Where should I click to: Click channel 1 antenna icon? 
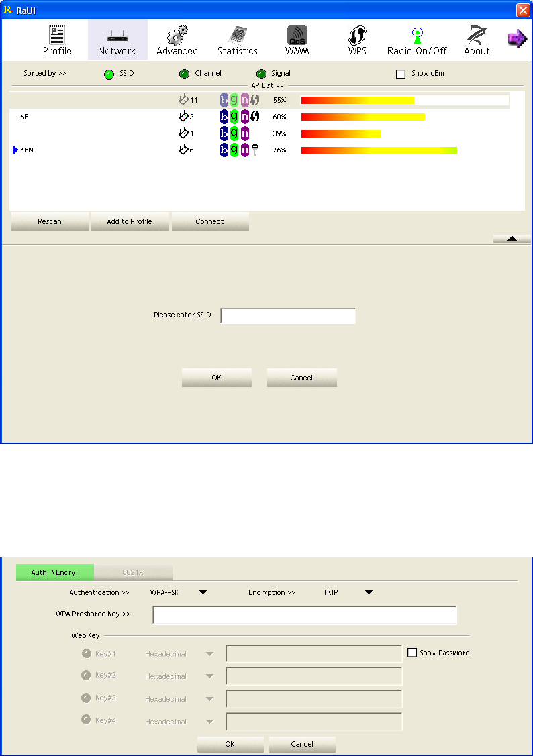[183, 133]
